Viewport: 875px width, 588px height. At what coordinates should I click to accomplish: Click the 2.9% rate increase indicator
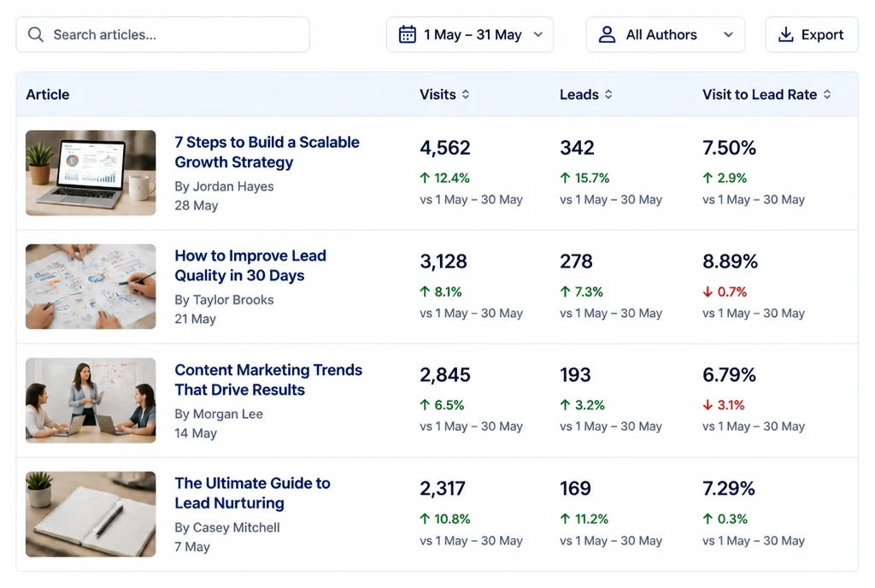pyautogui.click(x=725, y=178)
